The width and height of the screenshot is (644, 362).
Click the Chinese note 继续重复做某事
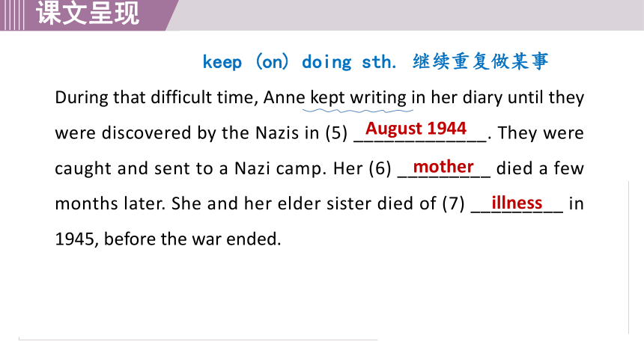(x=481, y=61)
